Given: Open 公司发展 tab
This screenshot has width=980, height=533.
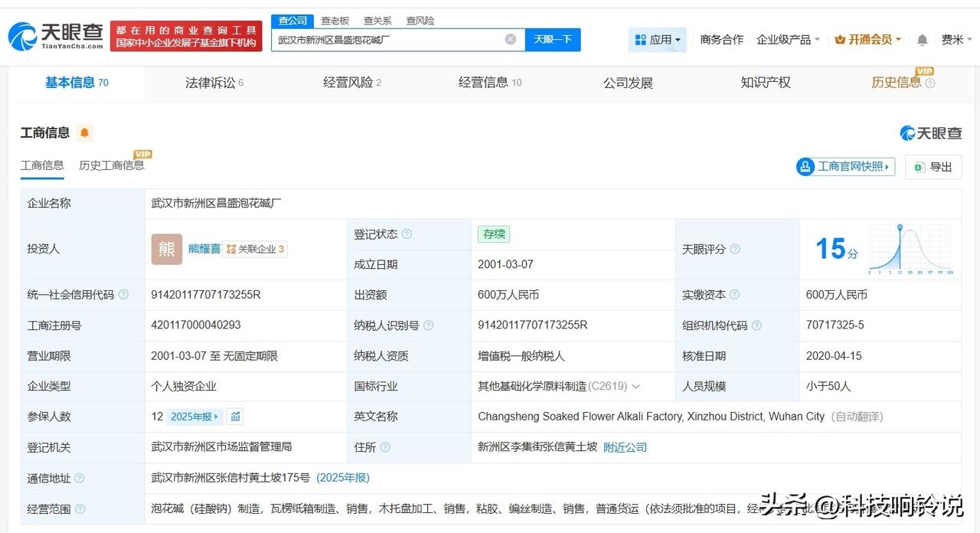Looking at the screenshot, I should 628,83.
